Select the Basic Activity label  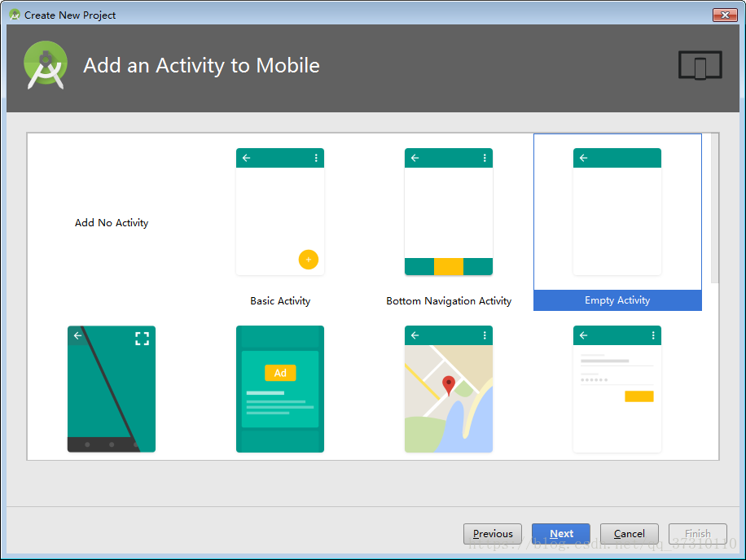280,301
